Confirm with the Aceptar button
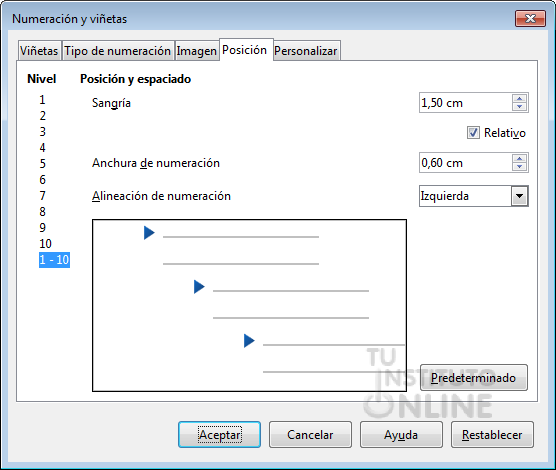Image resolution: width=556 pixels, height=470 pixels. coord(219,435)
